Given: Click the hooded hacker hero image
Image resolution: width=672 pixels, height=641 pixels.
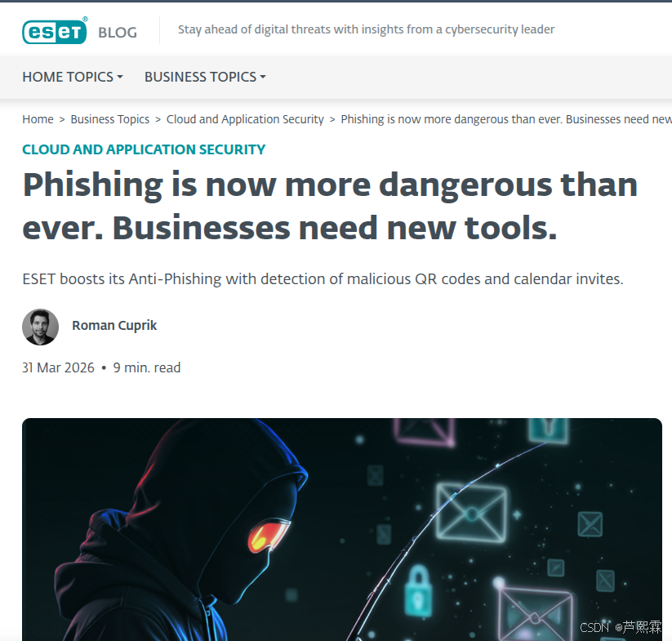Looking at the screenshot, I should tap(342, 530).
